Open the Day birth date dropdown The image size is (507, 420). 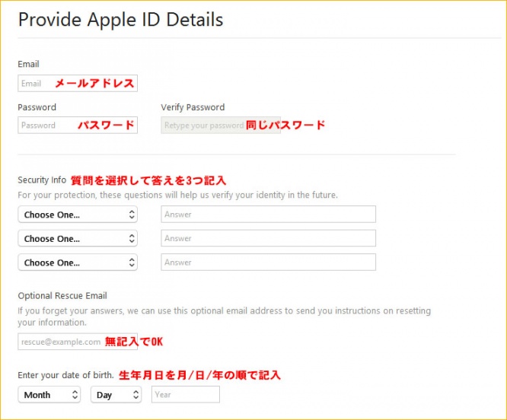(116, 394)
